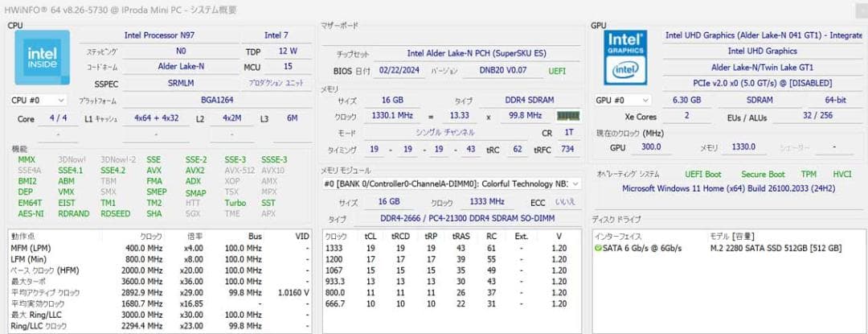This screenshot has width=868, height=334.
Task: Click the Intel Processor N97 name field
Action: [159, 35]
